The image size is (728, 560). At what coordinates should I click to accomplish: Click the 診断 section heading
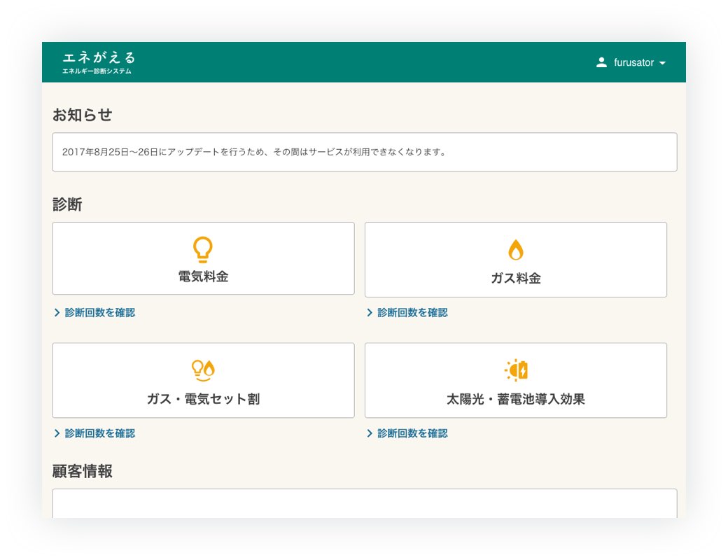coord(67,204)
